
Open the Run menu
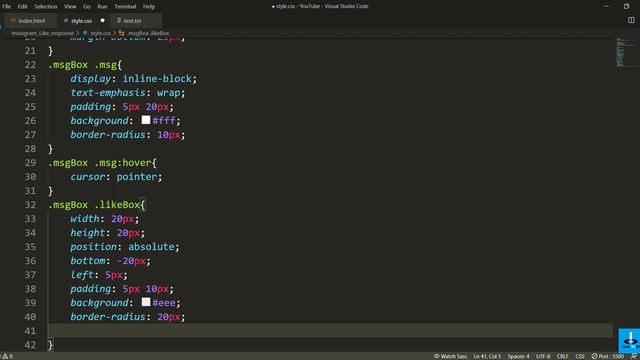pos(102,7)
